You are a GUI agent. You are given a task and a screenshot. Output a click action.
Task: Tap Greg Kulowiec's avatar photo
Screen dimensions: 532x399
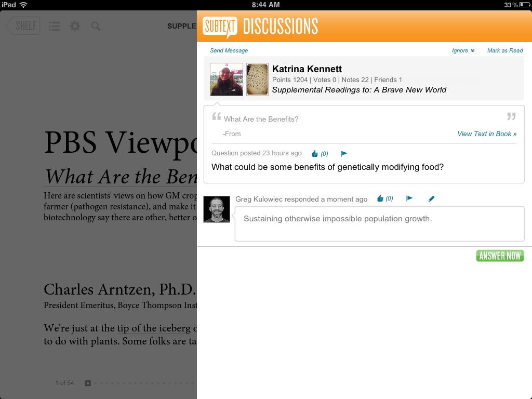[x=217, y=209]
